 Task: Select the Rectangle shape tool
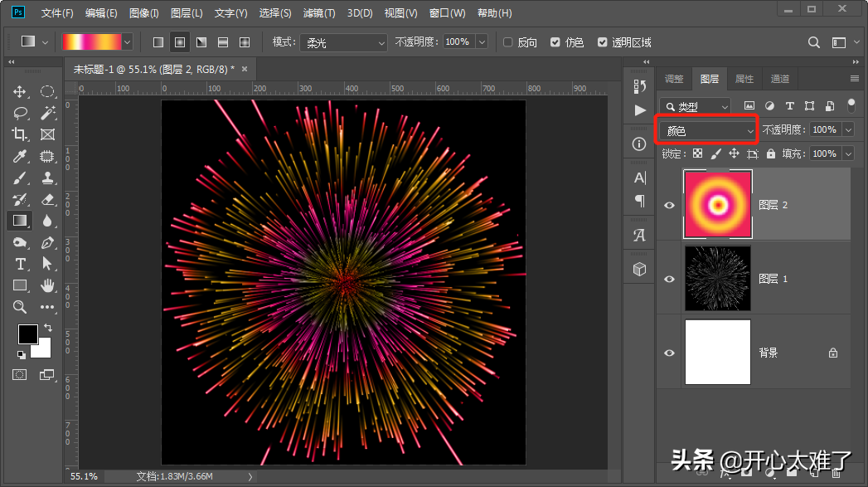(x=20, y=285)
